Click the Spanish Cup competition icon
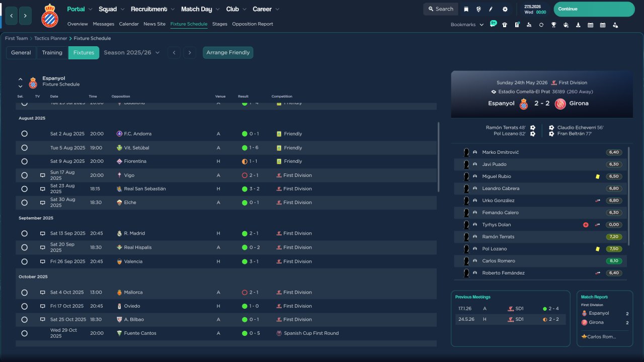 [279, 333]
